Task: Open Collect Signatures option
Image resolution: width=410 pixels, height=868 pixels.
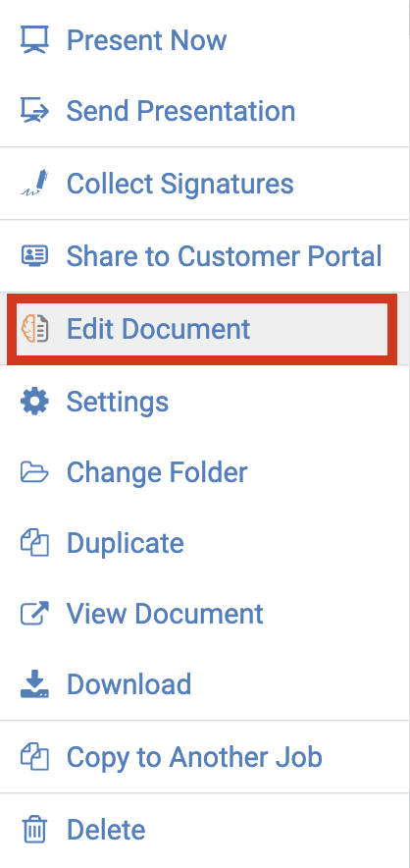Action: [205, 184]
